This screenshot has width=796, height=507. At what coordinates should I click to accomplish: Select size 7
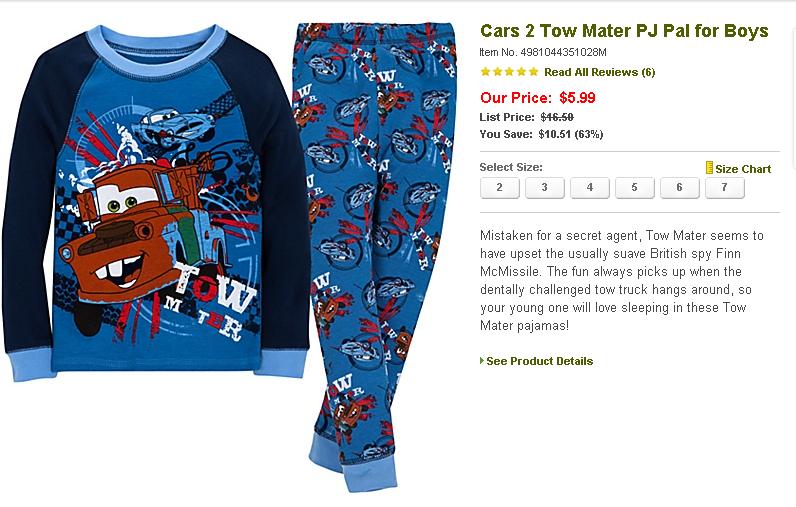(724, 188)
